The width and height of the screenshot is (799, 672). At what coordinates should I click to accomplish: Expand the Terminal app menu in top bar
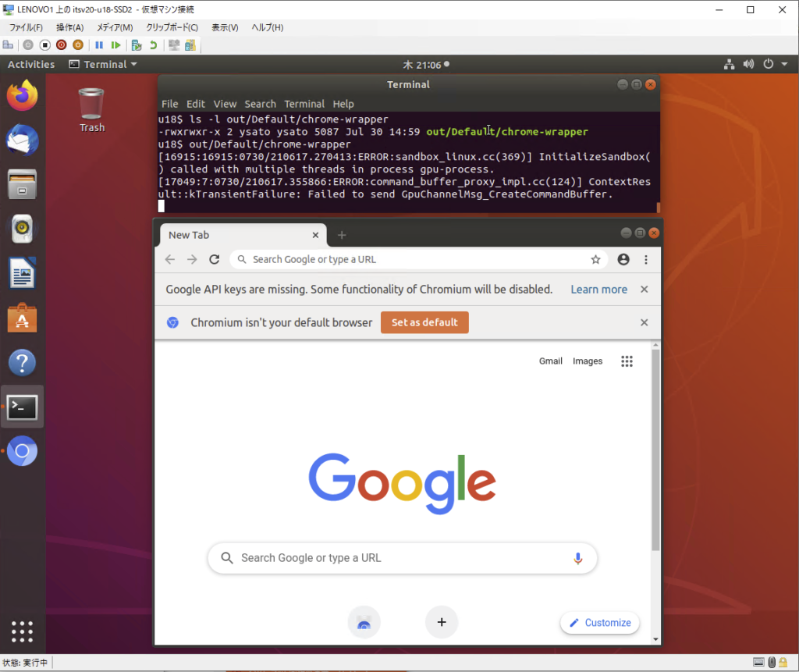(x=103, y=64)
